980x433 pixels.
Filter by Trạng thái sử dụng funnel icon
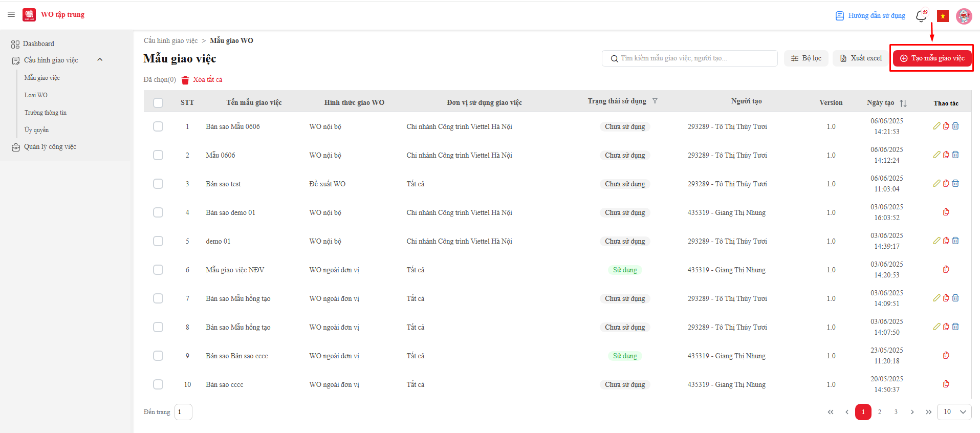[655, 101]
